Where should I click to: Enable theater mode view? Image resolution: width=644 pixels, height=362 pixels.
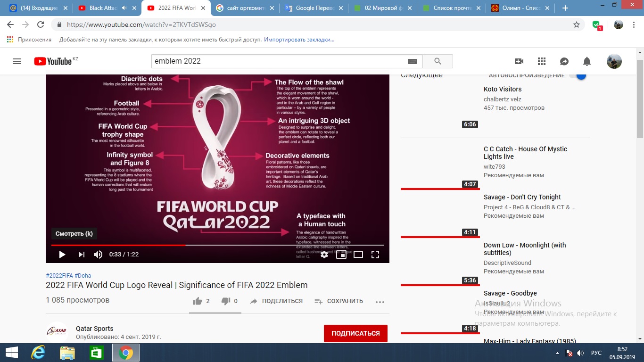click(358, 255)
